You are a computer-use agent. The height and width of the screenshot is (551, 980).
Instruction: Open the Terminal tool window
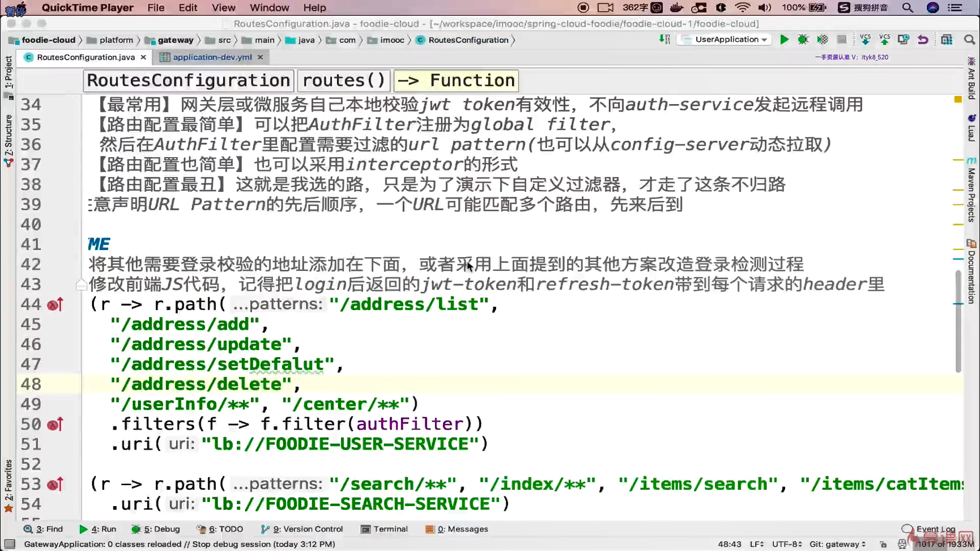[x=384, y=529]
